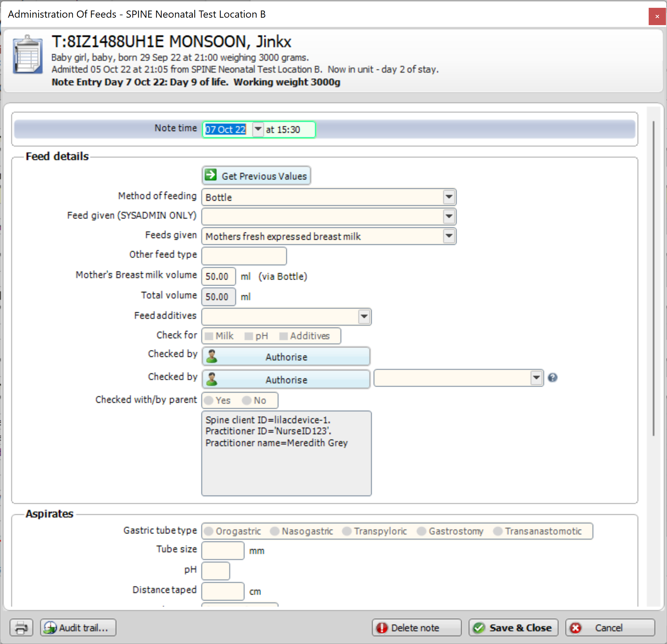The image size is (667, 644).
Task: Open the Audit trail dialog
Action: coord(78,627)
